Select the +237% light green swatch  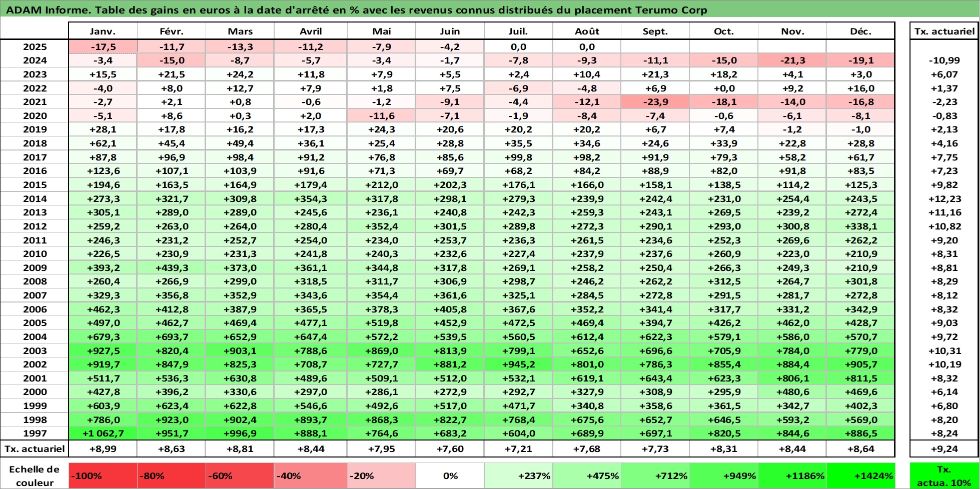518,475
